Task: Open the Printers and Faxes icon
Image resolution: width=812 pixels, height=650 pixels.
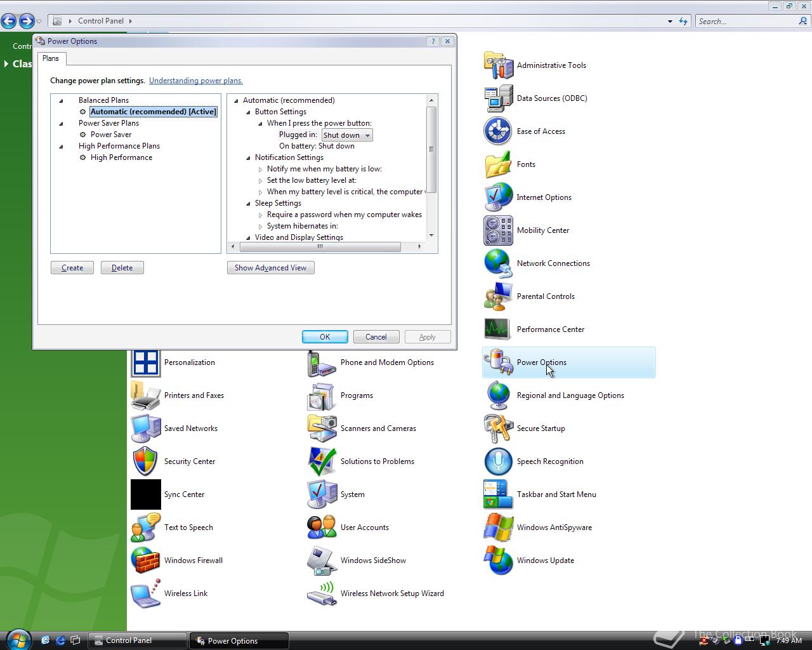Action: (145, 395)
